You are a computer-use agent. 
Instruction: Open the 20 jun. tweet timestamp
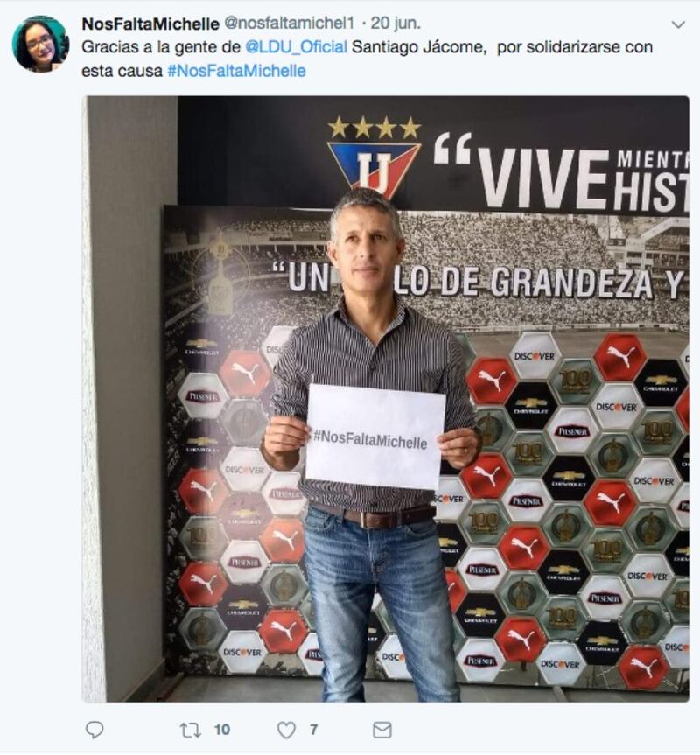pos(395,23)
